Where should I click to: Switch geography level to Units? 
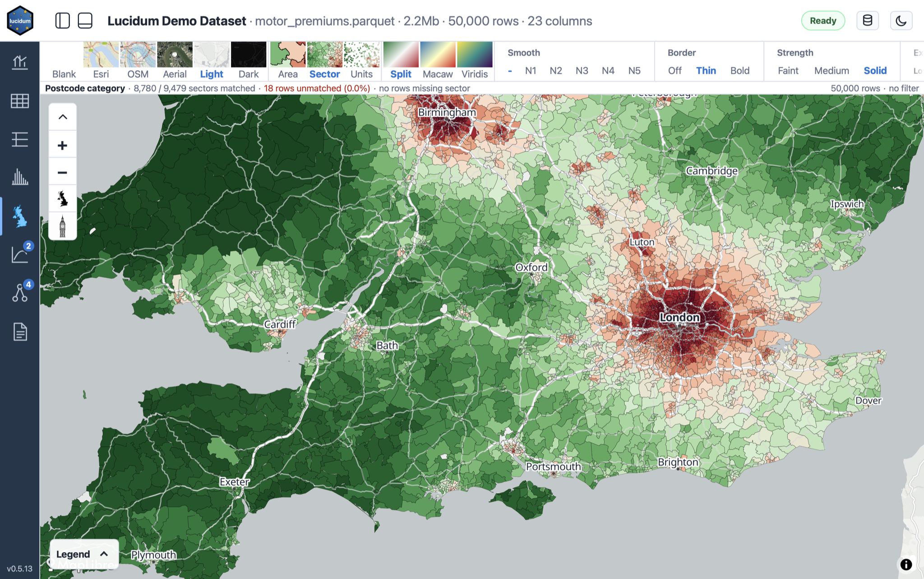(x=361, y=61)
